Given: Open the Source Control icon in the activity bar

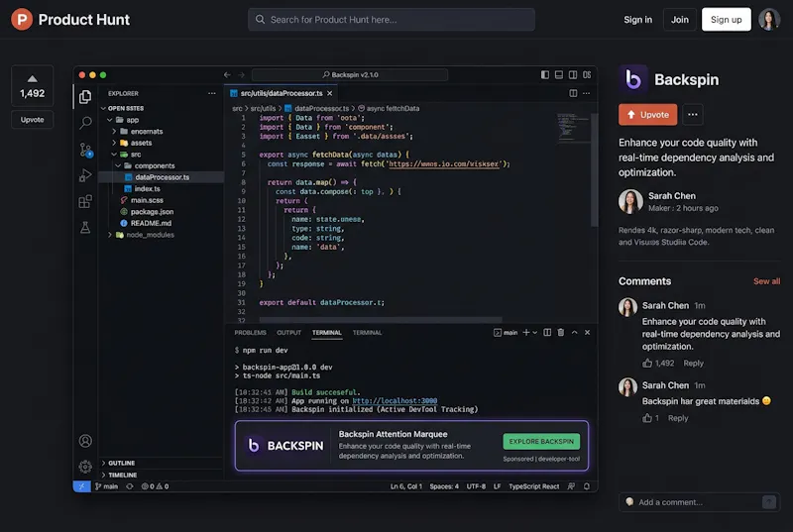Looking at the screenshot, I should (x=85, y=150).
